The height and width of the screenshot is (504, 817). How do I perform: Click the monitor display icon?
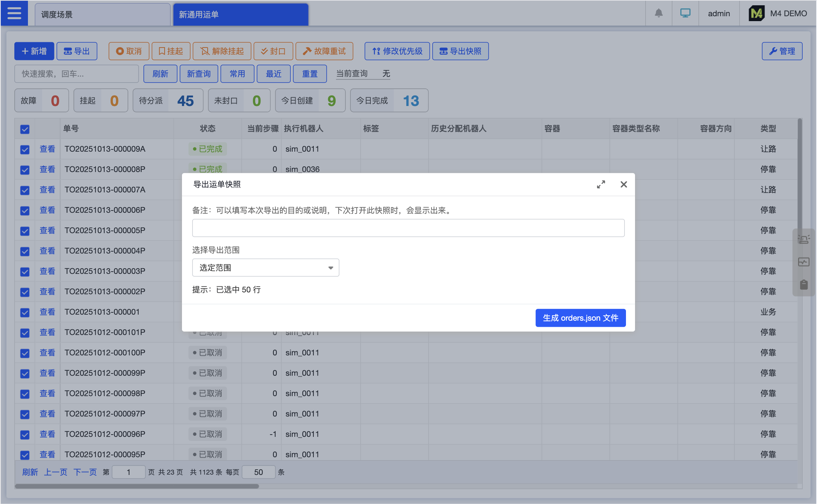(685, 13)
